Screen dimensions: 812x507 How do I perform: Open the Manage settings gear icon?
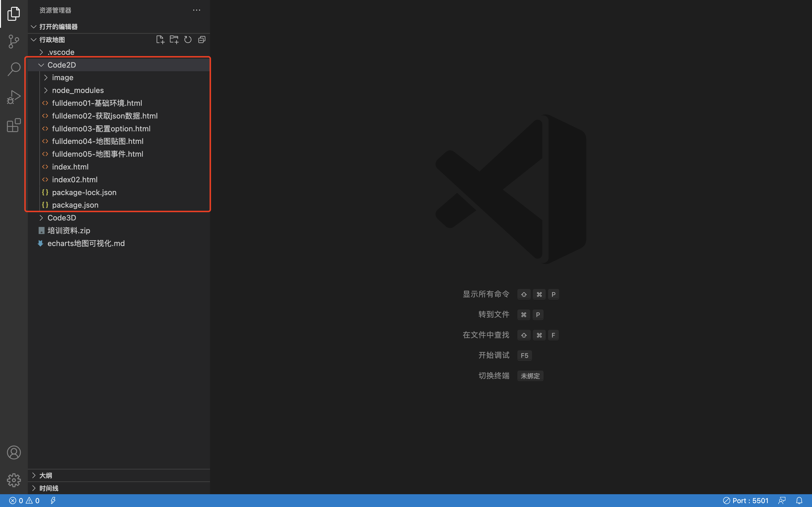click(x=14, y=480)
